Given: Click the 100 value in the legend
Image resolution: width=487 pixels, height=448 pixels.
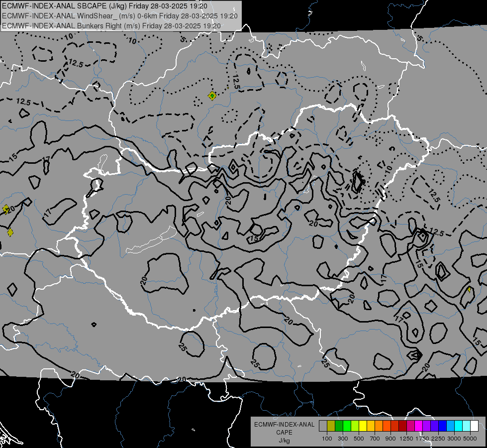Looking at the screenshot, I should (x=327, y=439).
